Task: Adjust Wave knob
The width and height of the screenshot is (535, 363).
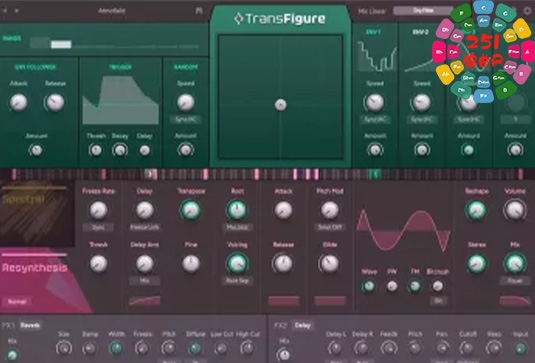Action: point(368,286)
